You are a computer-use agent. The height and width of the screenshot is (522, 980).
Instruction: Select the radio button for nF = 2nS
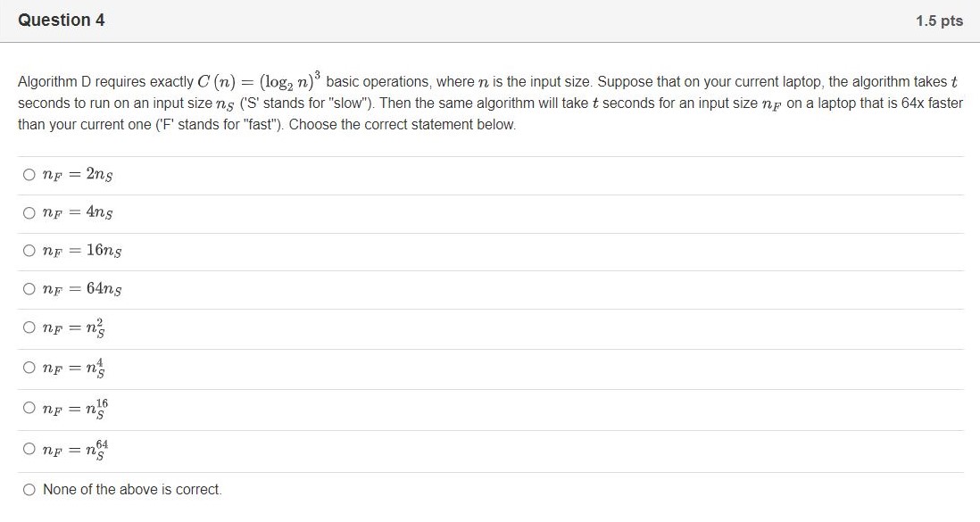click(x=29, y=175)
